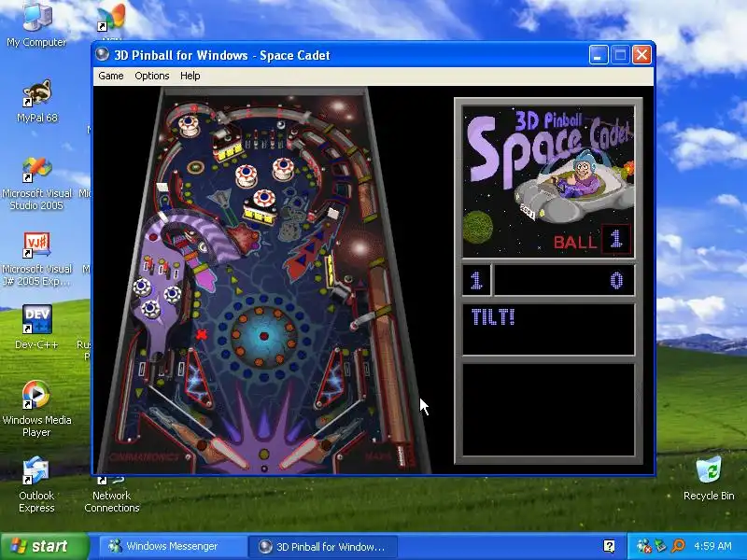Select Microsoft Visual Studio 2005 icon
The width and height of the screenshot is (747, 560).
click(x=36, y=184)
